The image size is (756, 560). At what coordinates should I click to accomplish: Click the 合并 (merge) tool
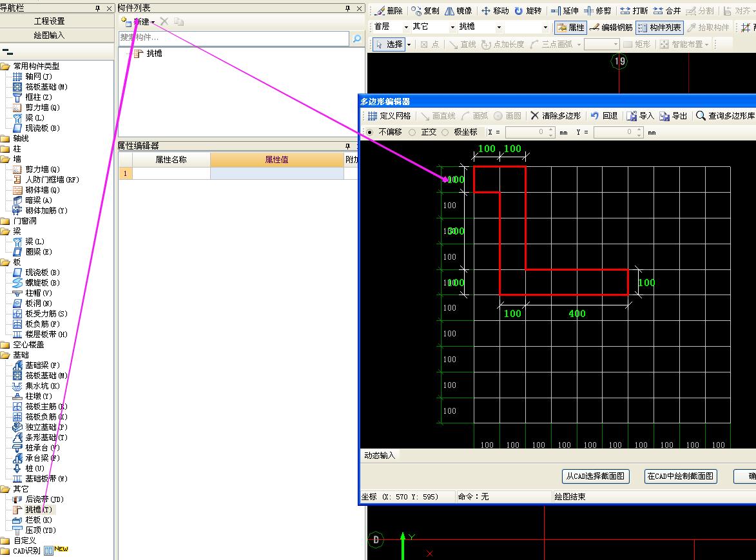click(x=667, y=10)
